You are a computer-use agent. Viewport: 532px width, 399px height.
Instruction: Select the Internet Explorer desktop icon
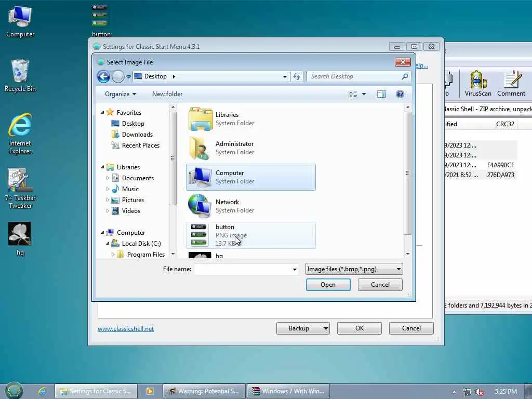[x=20, y=134]
